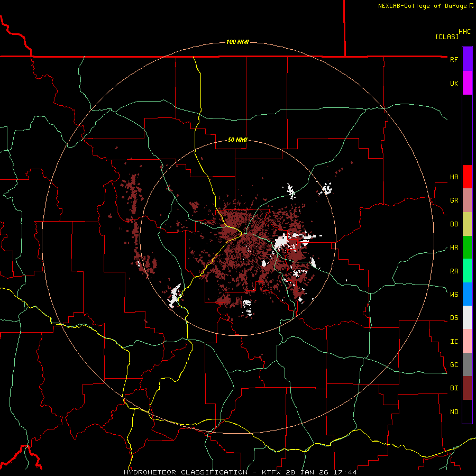Screen dimensions: 476x476
Task: Click the 'UK' legend label
Action: [454, 83]
